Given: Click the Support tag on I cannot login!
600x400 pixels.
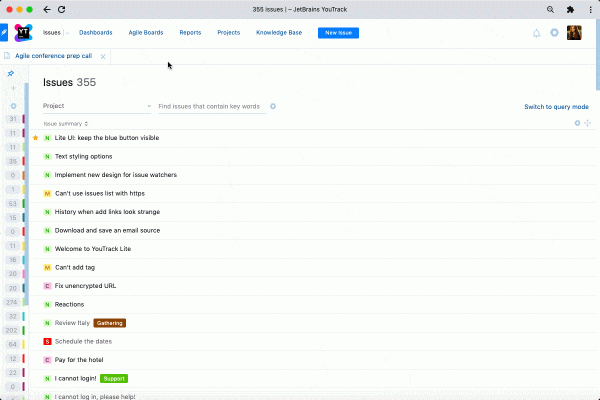Looking at the screenshot, I should [114, 379].
